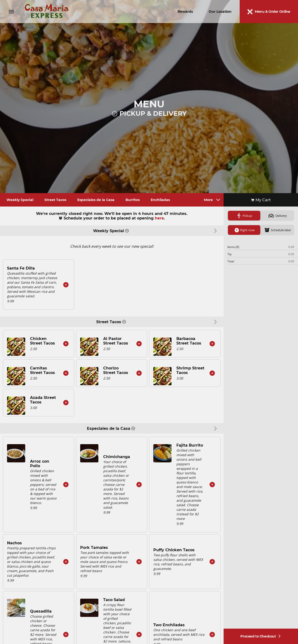
Task: Click the arrow beside Street Tacos
Action: pos(215,322)
